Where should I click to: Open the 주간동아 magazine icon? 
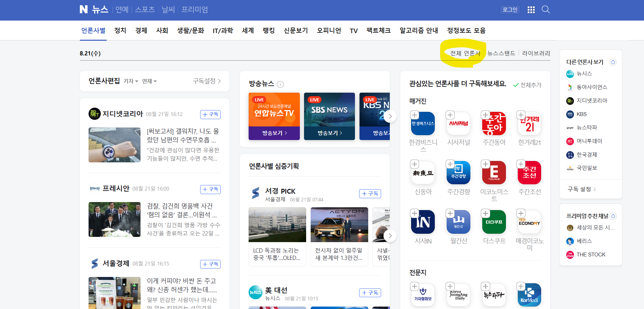coord(494,123)
